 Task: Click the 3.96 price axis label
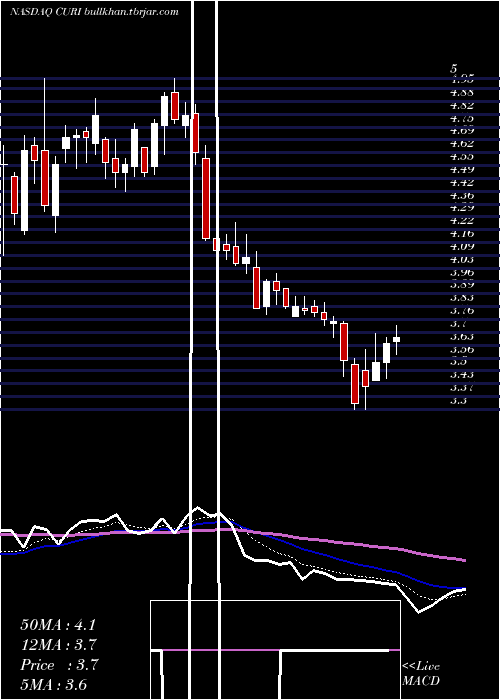(462, 272)
